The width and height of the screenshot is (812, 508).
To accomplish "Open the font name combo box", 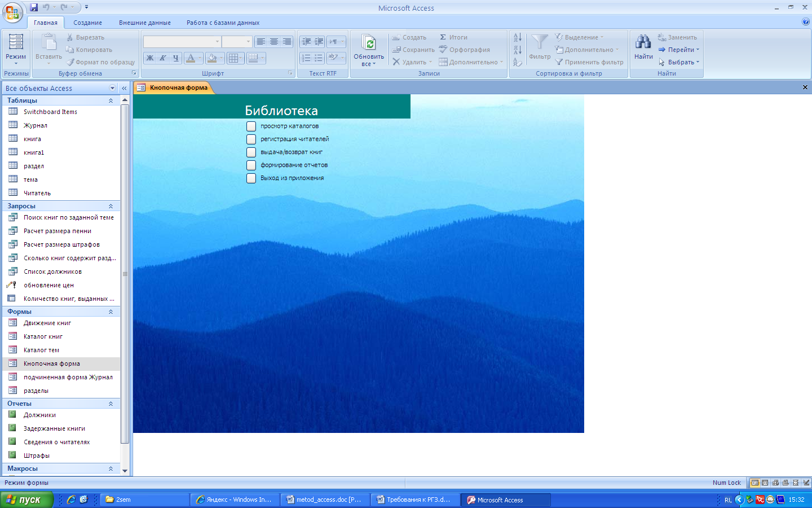I will [182, 42].
